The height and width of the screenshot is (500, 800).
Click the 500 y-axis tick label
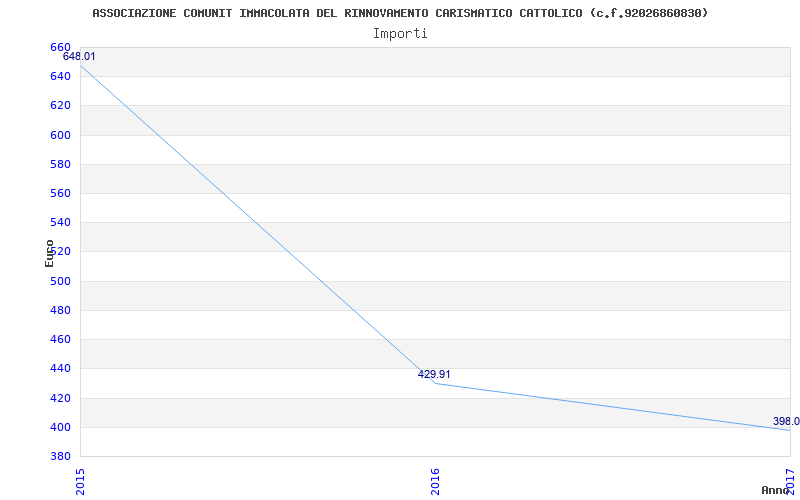[60, 281]
